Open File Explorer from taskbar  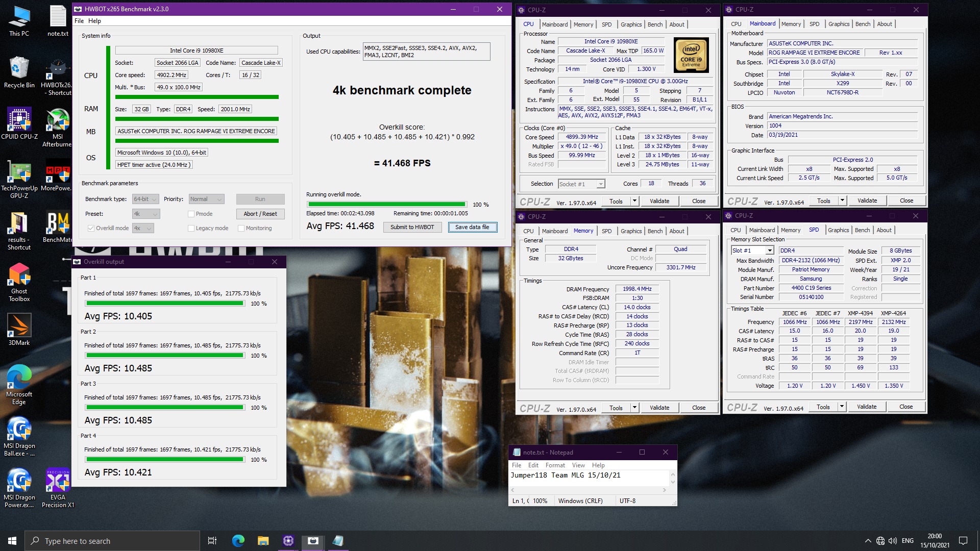click(263, 541)
